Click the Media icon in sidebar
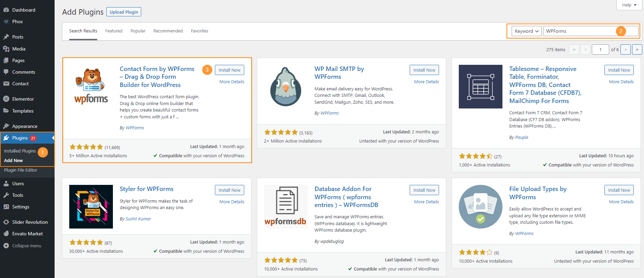Viewport: 644px width, 278px height. click(6, 49)
